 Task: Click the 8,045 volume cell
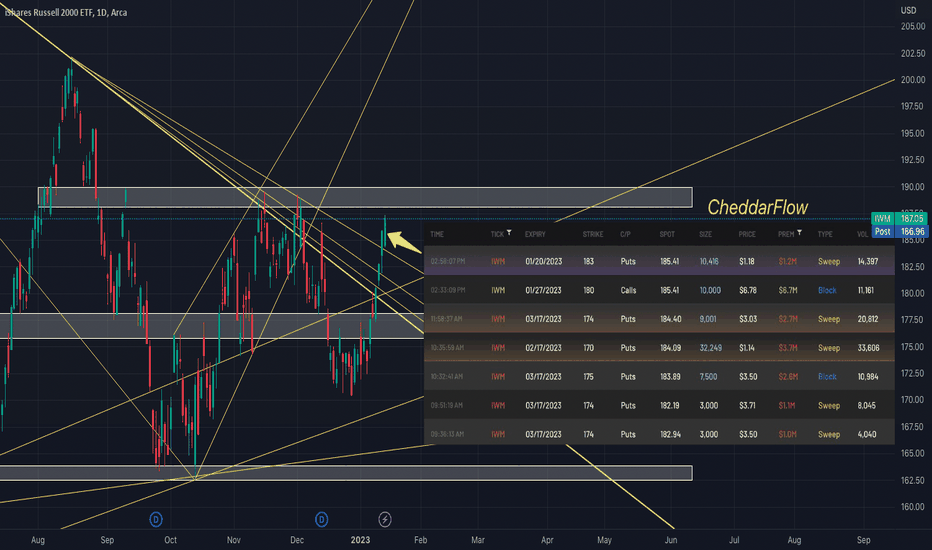[x=866, y=406]
